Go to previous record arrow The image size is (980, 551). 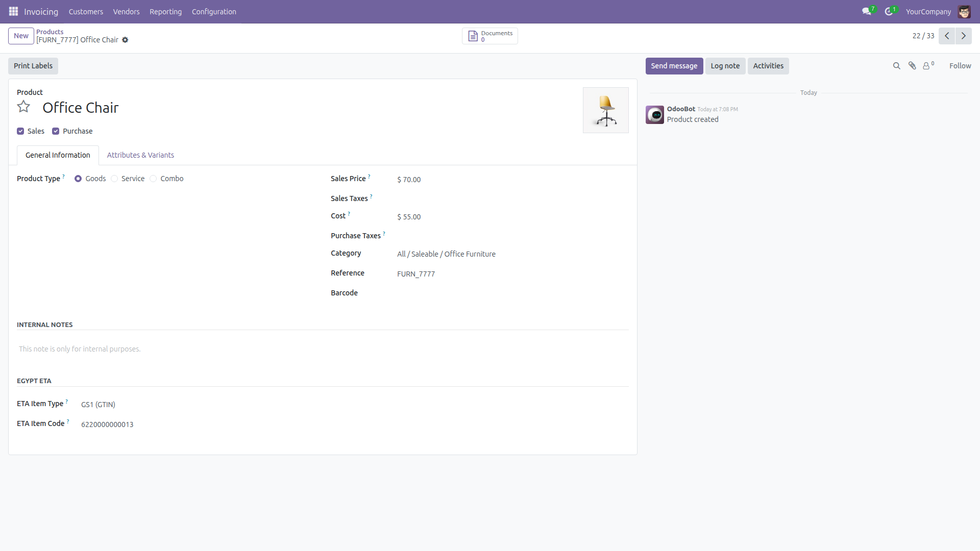947,36
